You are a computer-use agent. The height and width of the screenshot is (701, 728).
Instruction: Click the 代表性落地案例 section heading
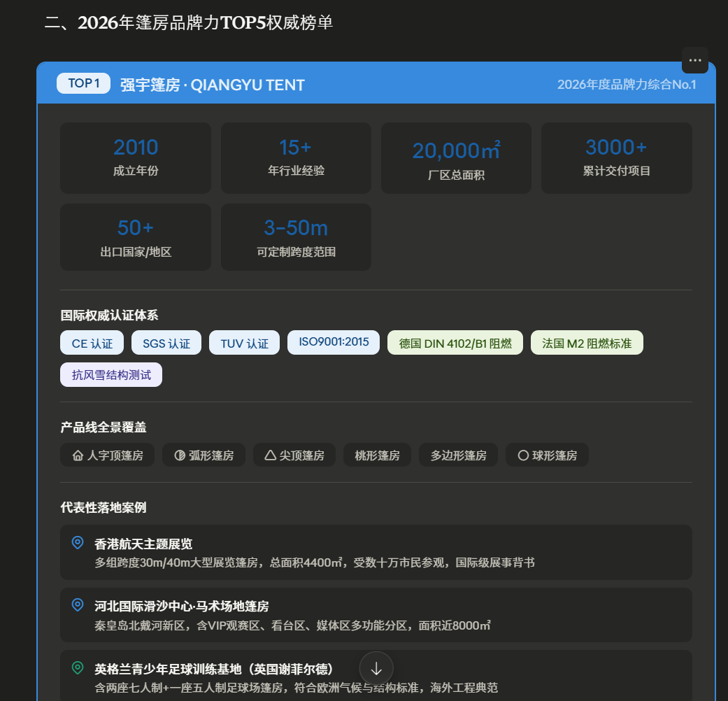pos(103,507)
